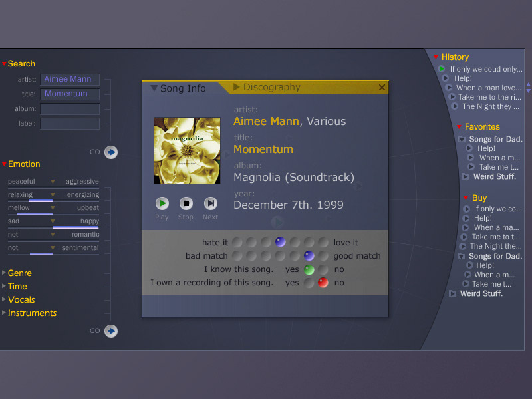Image resolution: width=532 pixels, height=399 pixels.
Task: Expand 'Weird Stuff.' folder in Buy
Action: (x=452, y=293)
